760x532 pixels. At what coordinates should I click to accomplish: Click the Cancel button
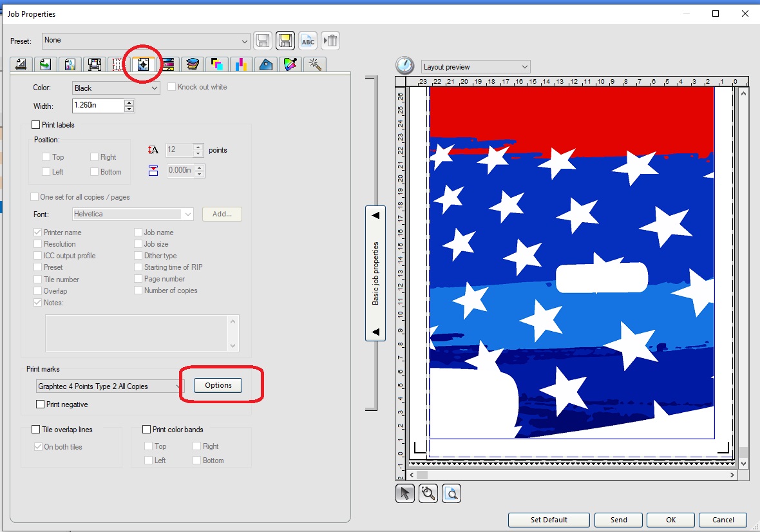pos(723,520)
